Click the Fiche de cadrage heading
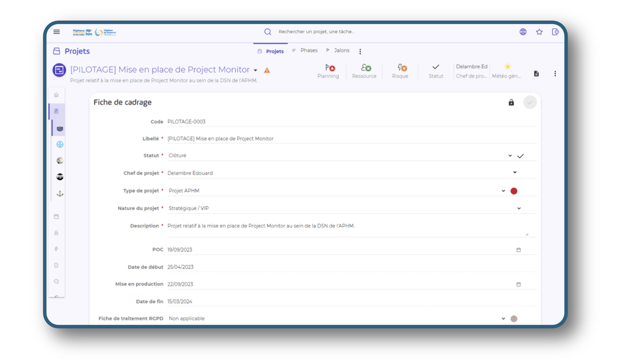624x364 pixels. pyautogui.click(x=122, y=102)
